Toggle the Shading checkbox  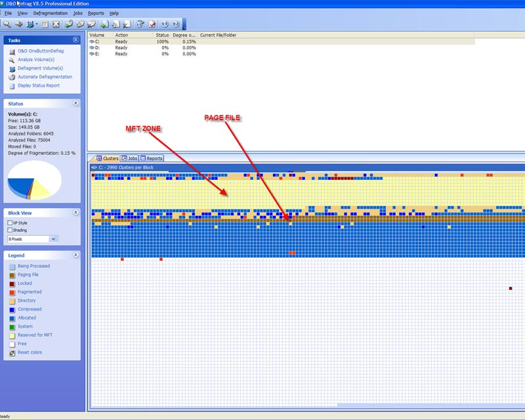tap(10, 230)
